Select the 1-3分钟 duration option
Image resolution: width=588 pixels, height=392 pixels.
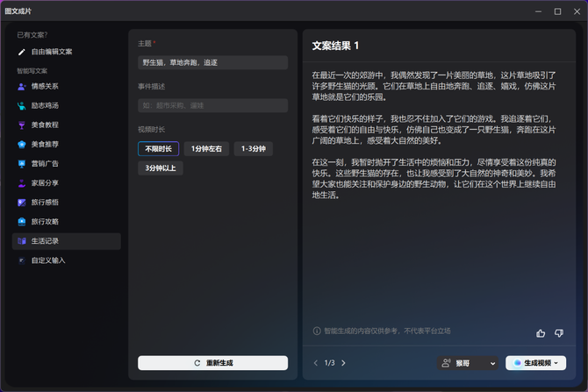[x=253, y=149]
